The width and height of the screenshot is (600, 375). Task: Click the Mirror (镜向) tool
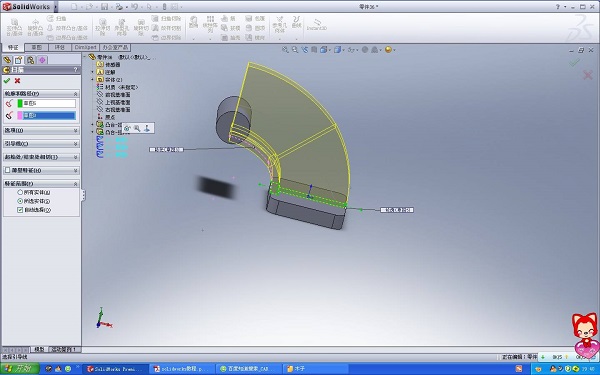[x=255, y=38]
